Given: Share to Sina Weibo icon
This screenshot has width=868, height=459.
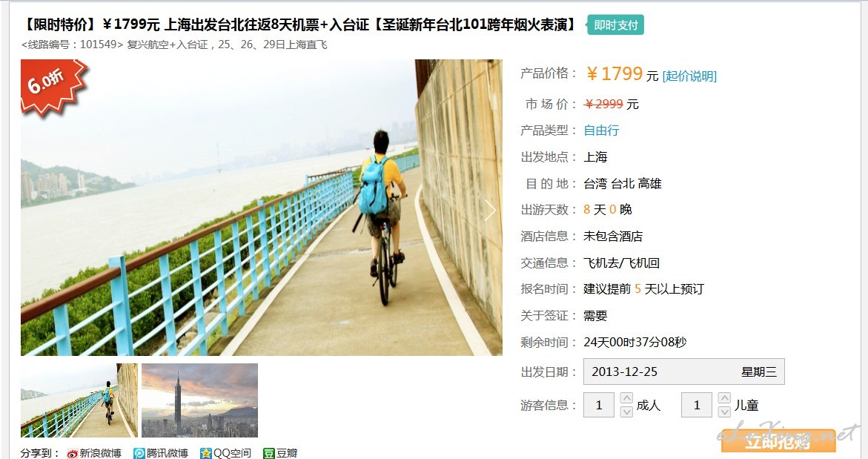Looking at the screenshot, I should tap(73, 454).
